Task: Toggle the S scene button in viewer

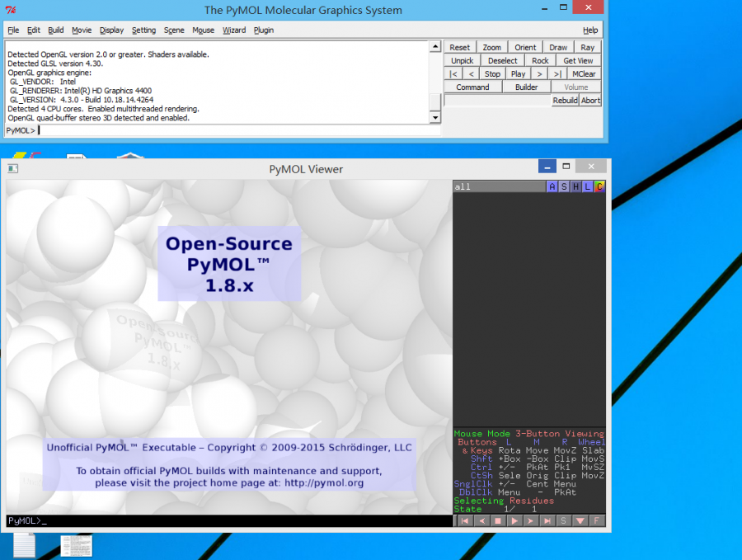Action: 563,520
